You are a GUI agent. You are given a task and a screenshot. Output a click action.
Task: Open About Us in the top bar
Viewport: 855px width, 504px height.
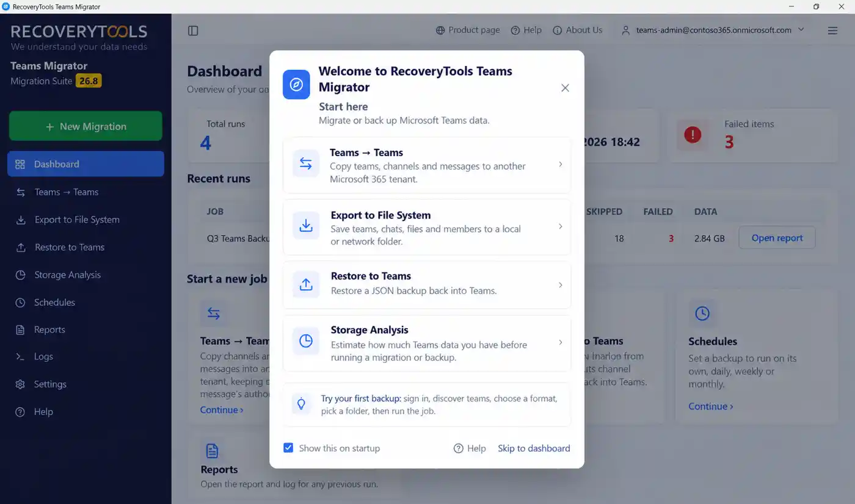tap(577, 30)
